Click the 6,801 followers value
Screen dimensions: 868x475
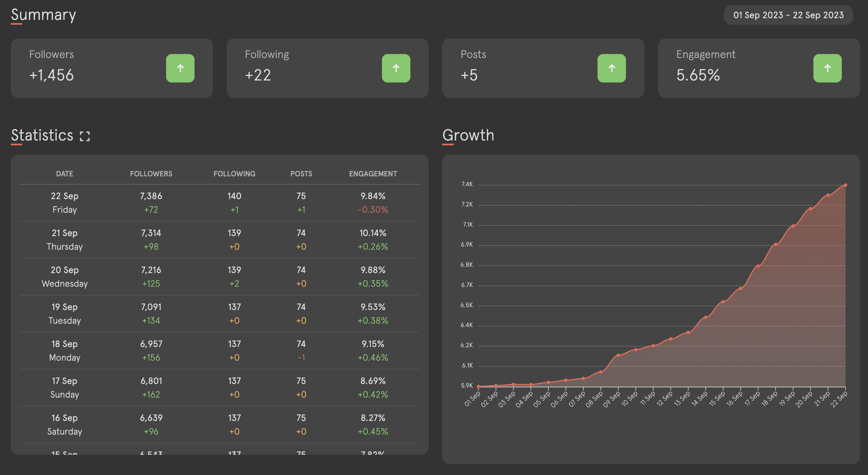(151, 381)
